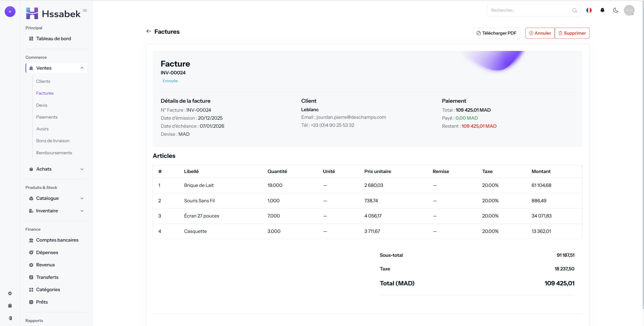The height and width of the screenshot is (326, 644).
Task: Click the Prix unitaire column header
Action: click(x=377, y=171)
